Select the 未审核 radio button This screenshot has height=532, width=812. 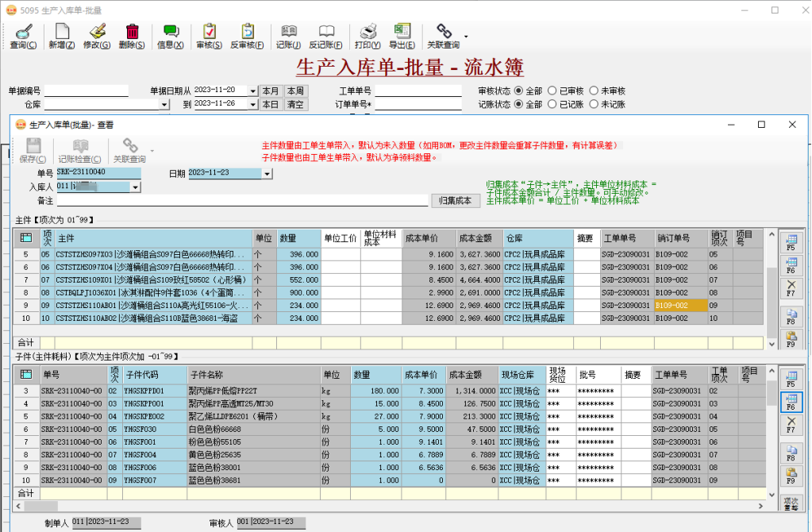point(594,91)
